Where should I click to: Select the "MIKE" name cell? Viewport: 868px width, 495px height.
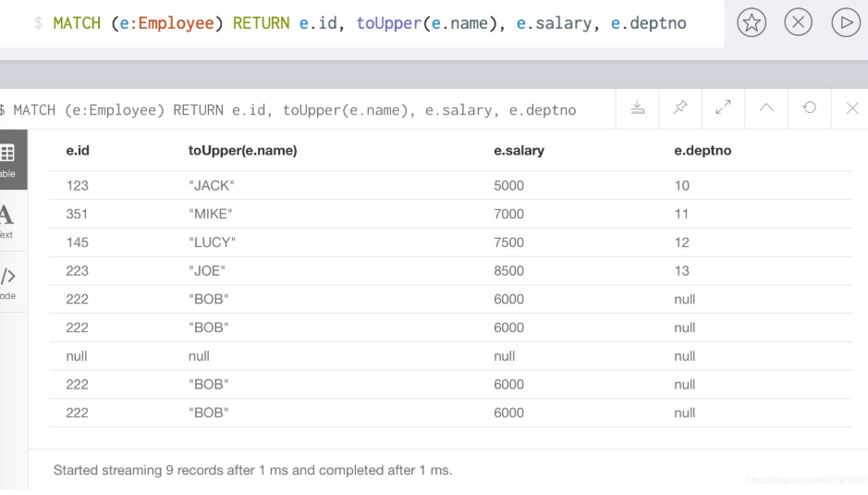pyautogui.click(x=211, y=214)
